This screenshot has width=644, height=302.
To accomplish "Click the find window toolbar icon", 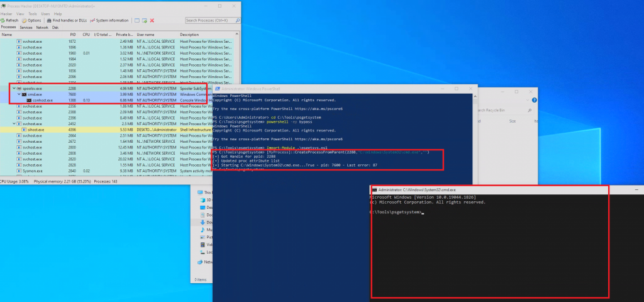I will [x=136, y=20].
